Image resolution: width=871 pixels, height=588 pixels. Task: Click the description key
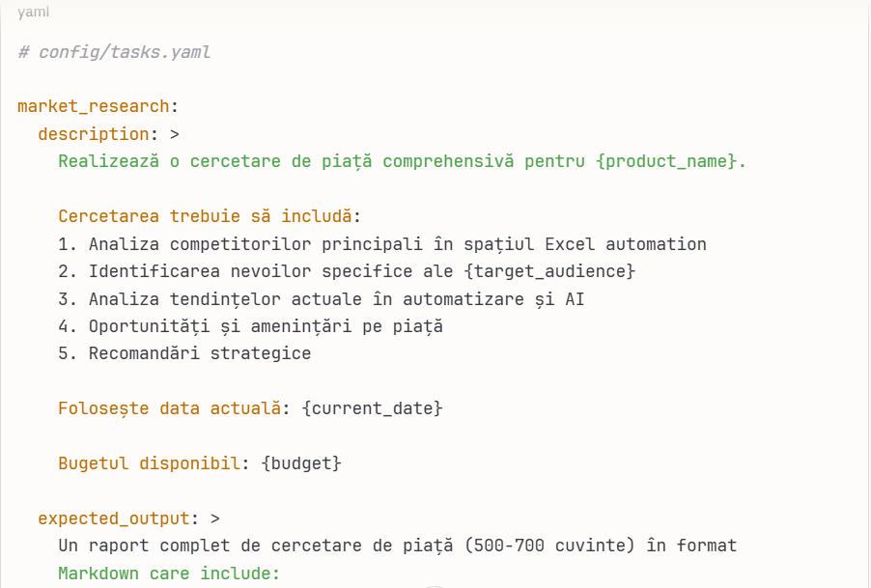point(94,134)
